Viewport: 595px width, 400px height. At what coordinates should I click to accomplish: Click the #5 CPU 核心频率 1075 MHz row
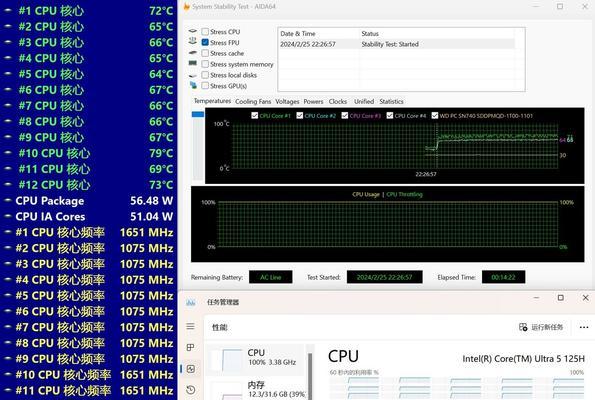[x=89, y=296]
